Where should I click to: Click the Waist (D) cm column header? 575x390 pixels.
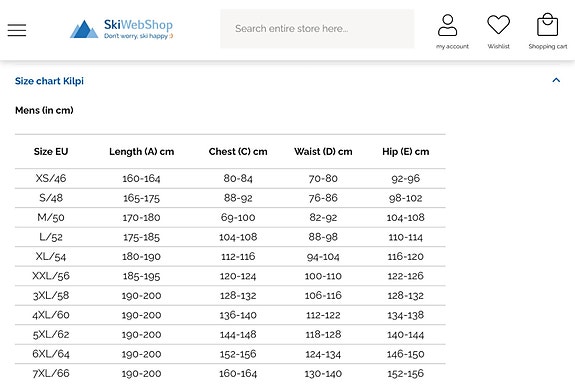point(323,152)
